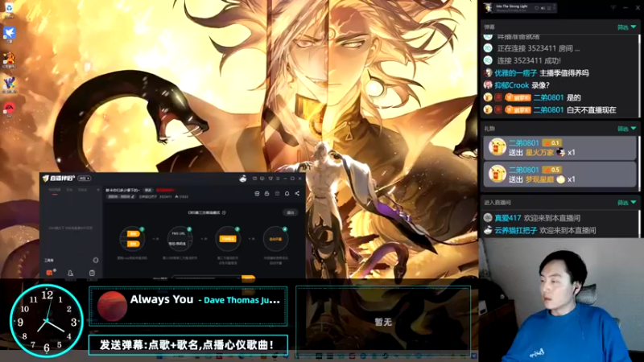The width and height of the screenshot is (644, 362).
Task: Select the clipboard task icon in toolbox
Action: (92, 273)
